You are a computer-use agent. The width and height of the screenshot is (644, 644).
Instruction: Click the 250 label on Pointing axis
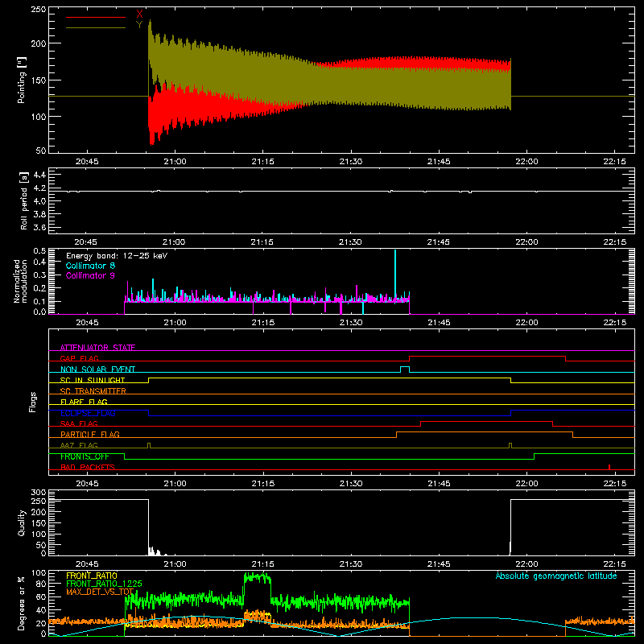[39, 10]
